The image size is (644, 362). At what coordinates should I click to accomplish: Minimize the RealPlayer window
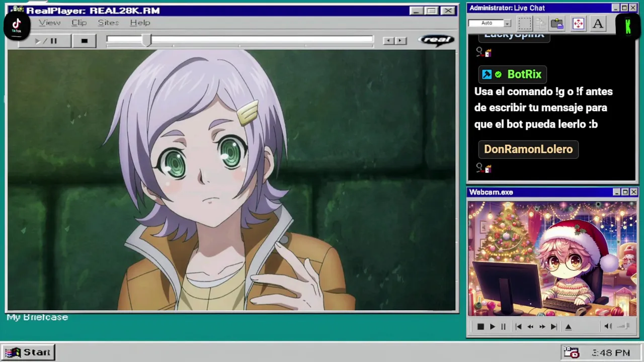416,11
